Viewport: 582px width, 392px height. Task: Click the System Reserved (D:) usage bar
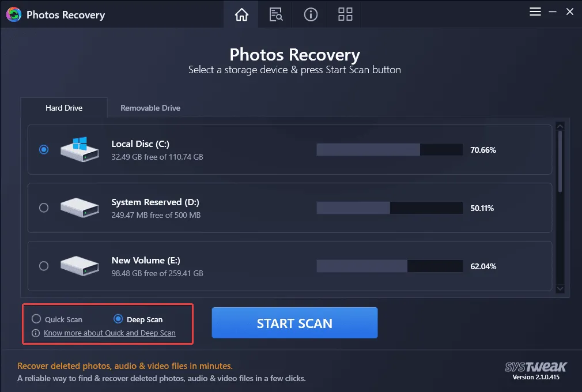pos(390,208)
